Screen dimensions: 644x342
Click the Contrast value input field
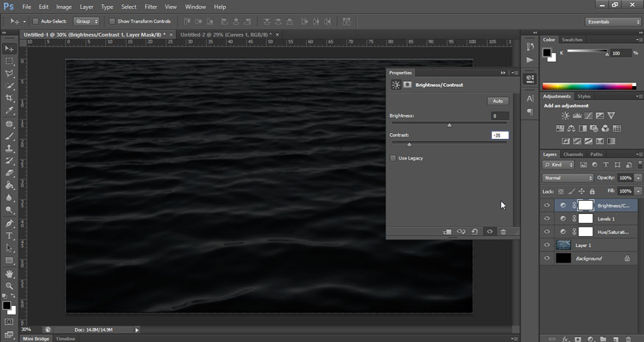point(500,135)
